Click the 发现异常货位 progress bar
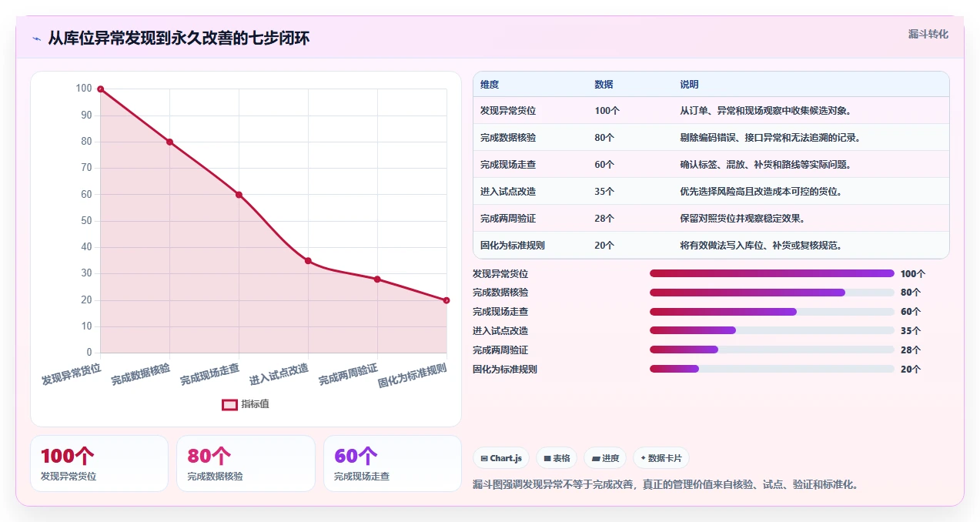 [772, 273]
